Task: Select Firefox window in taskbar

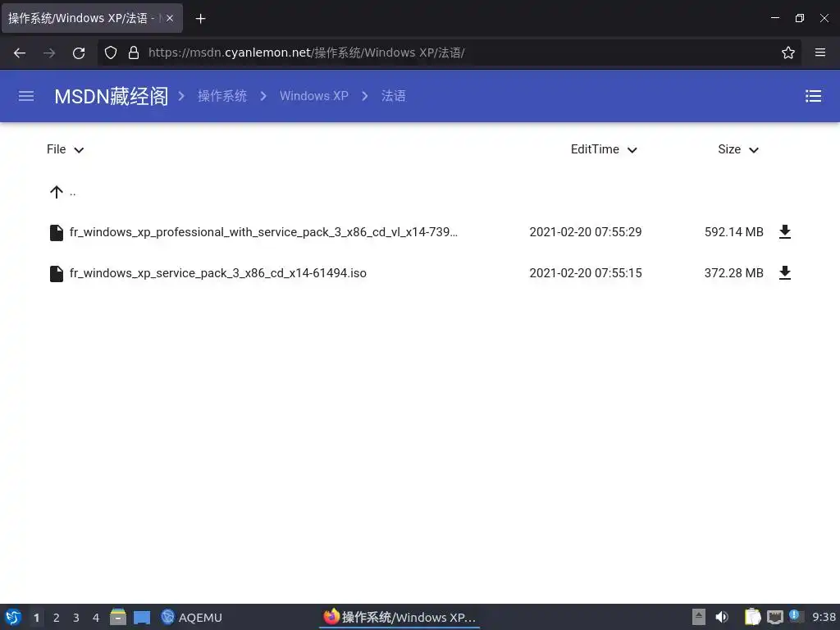Action: (399, 617)
